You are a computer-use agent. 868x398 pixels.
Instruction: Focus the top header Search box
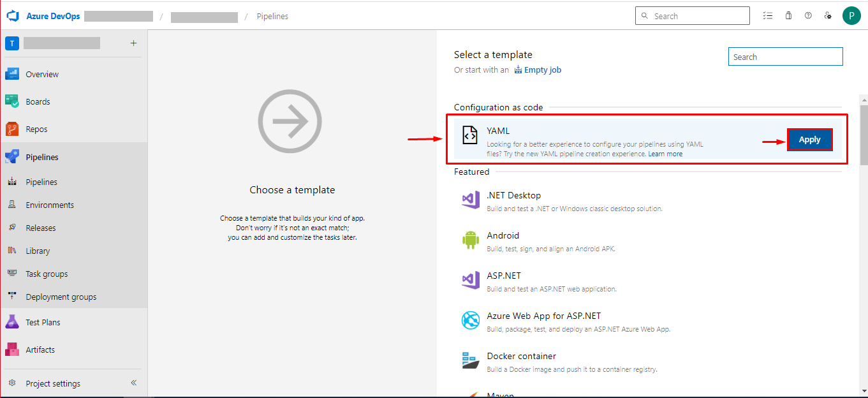point(693,16)
